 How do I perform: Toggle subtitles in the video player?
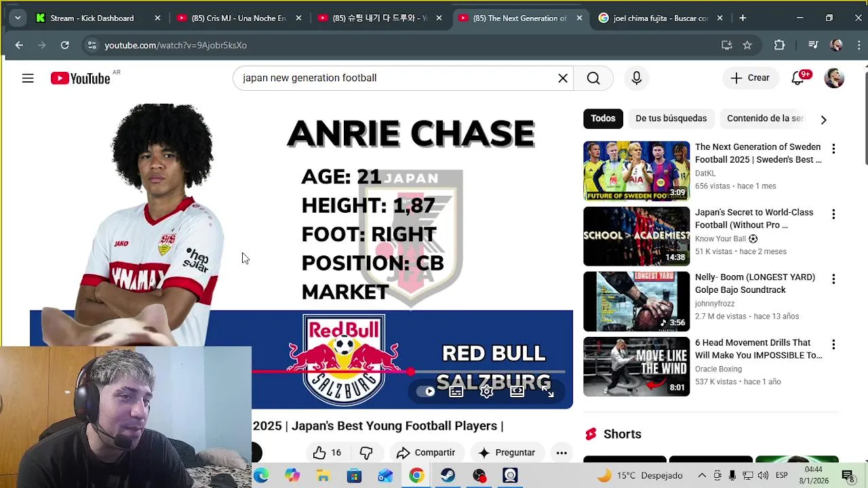pos(456,391)
